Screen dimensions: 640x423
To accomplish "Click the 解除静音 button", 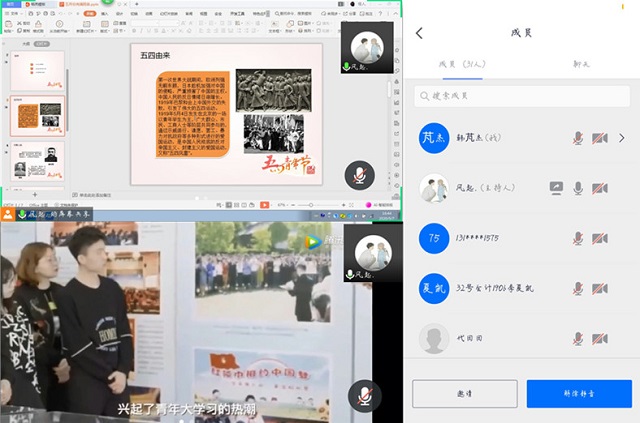I will [579, 394].
